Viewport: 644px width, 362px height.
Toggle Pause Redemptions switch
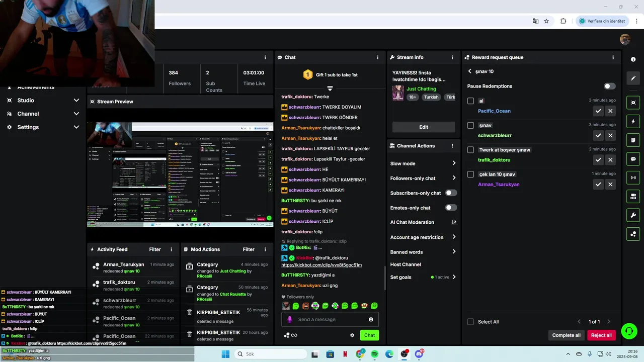[x=610, y=86]
